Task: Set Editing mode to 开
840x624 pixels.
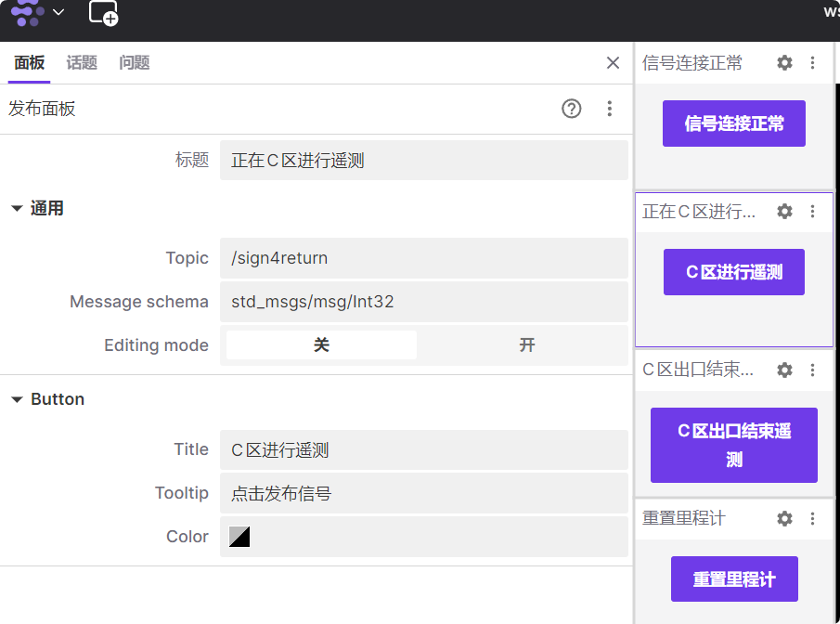Action: 526,345
